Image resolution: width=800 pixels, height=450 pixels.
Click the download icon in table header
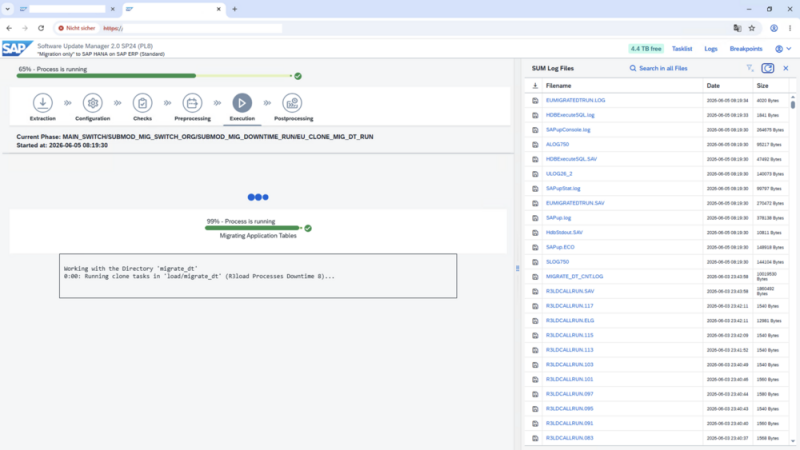[x=535, y=86]
